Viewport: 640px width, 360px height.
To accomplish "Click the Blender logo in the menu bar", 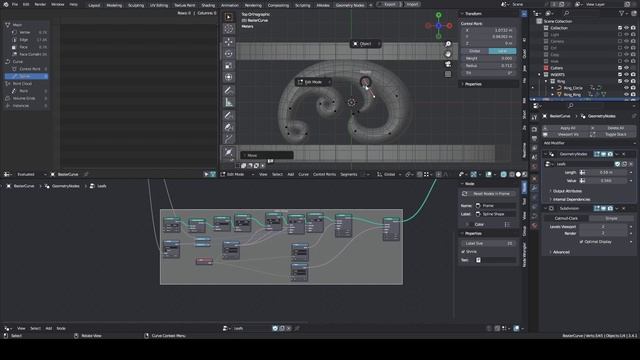I will (x=6, y=4).
